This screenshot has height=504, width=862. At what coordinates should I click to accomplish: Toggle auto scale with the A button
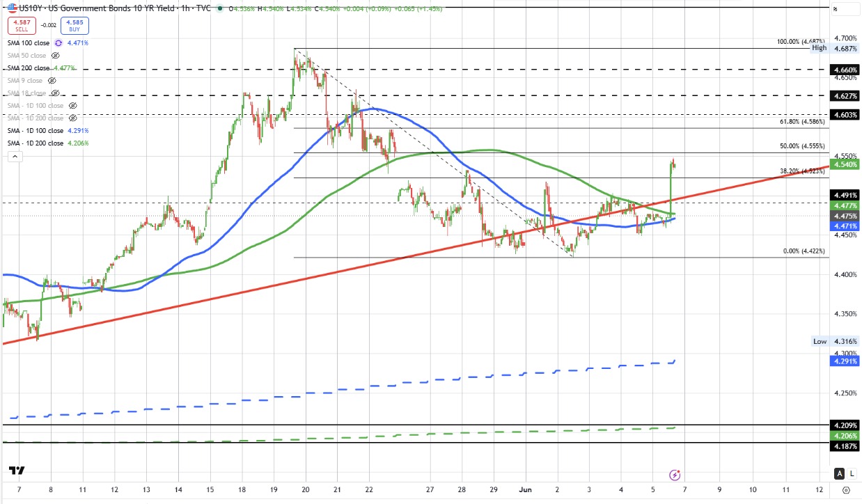pyautogui.click(x=840, y=473)
